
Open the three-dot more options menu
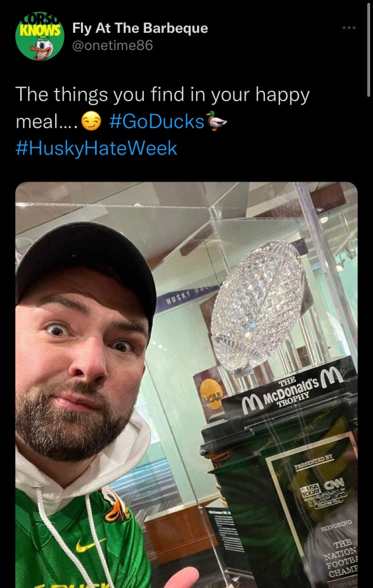pos(349,28)
